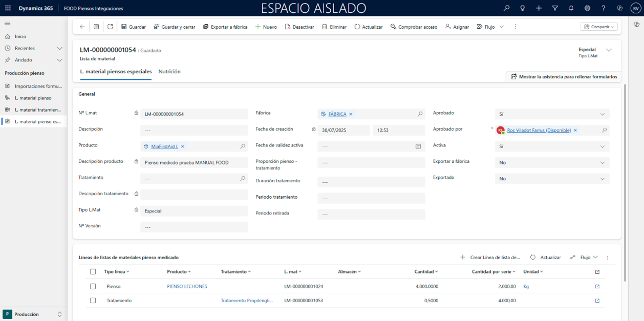Image resolution: width=644 pixels, height=321 pixels.
Task: Open the settings gear icon
Action: click(587, 8)
